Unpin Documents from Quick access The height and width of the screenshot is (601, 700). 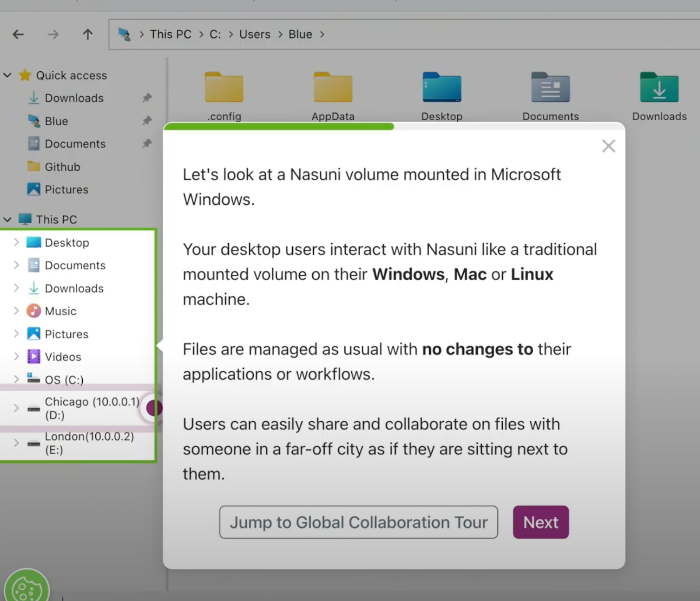147,143
